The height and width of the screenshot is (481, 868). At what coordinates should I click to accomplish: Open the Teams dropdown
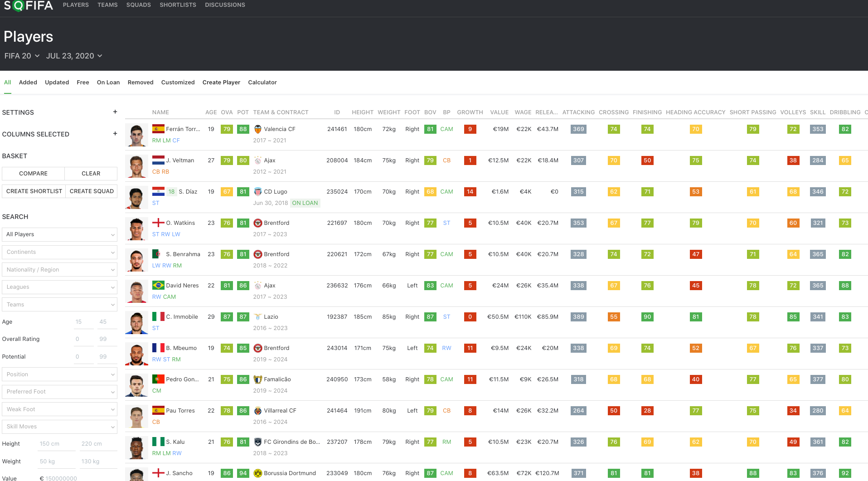59,305
